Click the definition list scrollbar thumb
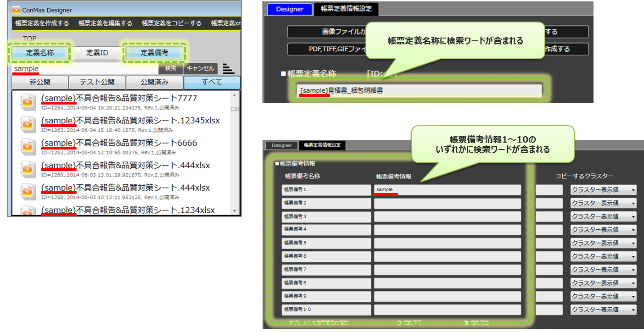644x332 pixels. coord(235,109)
